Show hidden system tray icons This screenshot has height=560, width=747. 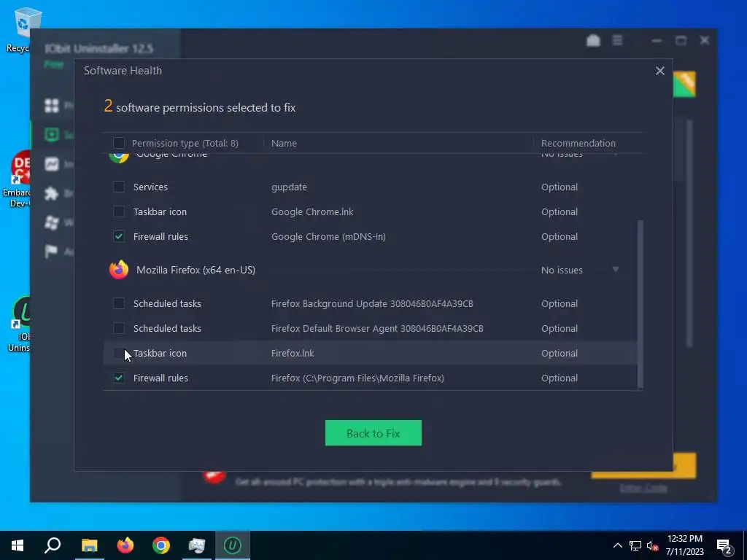(x=617, y=545)
